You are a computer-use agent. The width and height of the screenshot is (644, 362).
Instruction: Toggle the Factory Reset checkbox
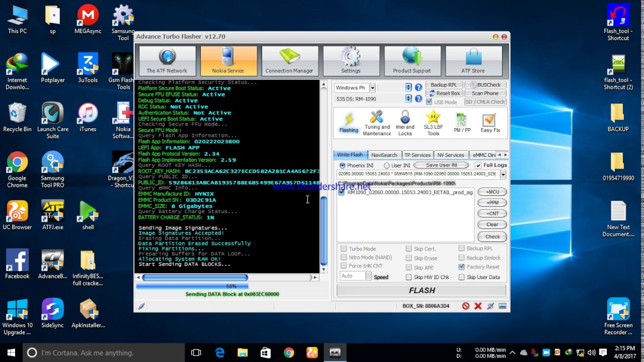click(461, 267)
